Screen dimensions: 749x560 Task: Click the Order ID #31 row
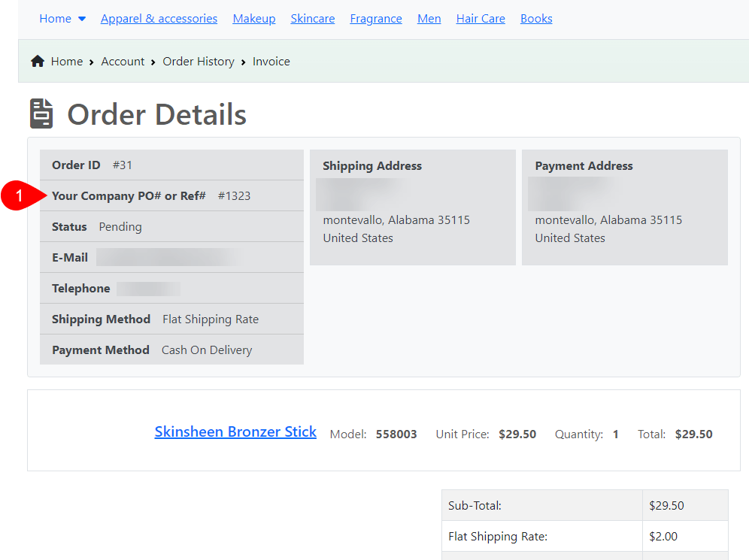[171, 165]
